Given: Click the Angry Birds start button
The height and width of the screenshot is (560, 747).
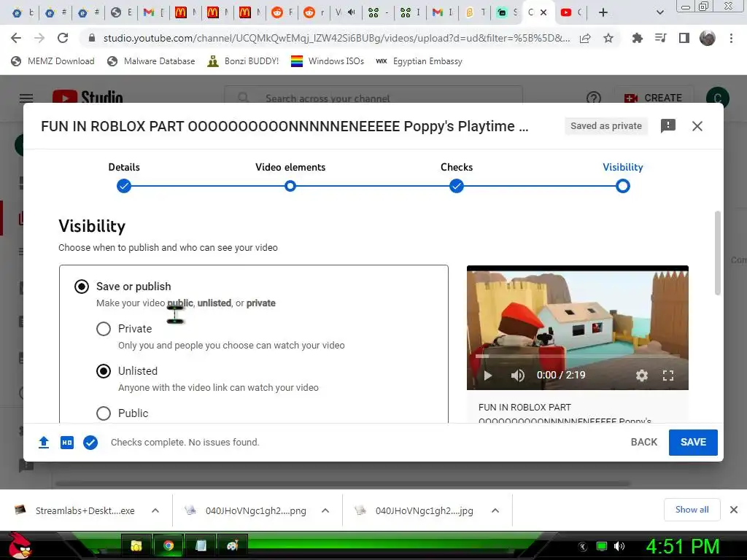Looking at the screenshot, I should coord(19,546).
